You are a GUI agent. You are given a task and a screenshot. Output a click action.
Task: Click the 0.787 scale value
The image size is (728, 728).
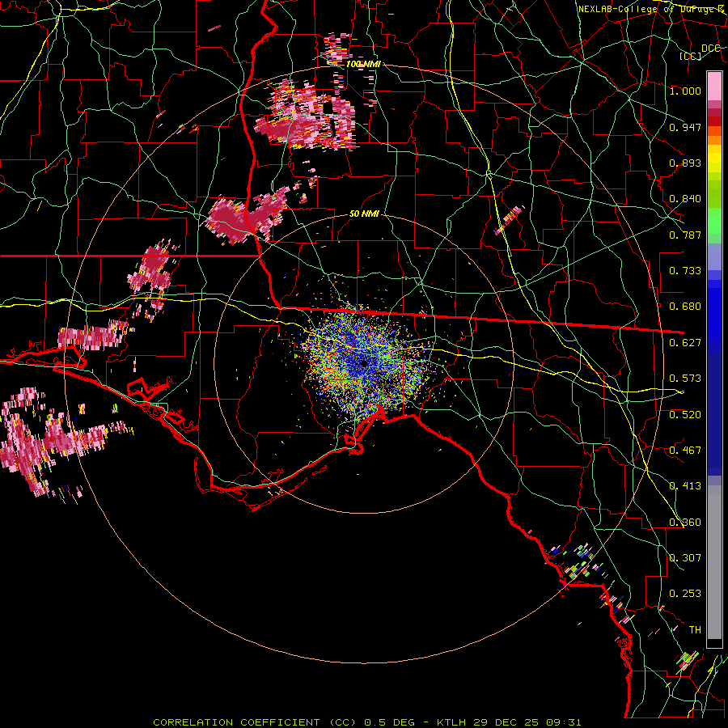(x=685, y=235)
